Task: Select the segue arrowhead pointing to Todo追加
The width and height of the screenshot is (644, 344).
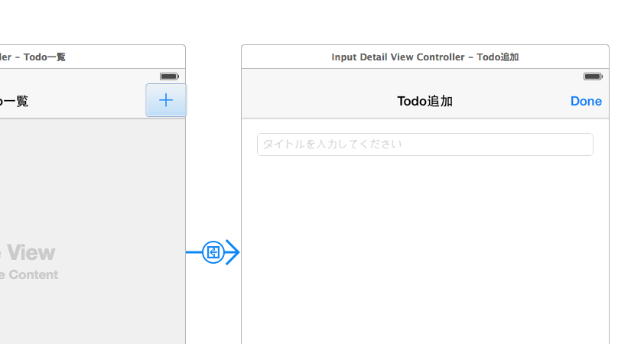Action: [233, 252]
